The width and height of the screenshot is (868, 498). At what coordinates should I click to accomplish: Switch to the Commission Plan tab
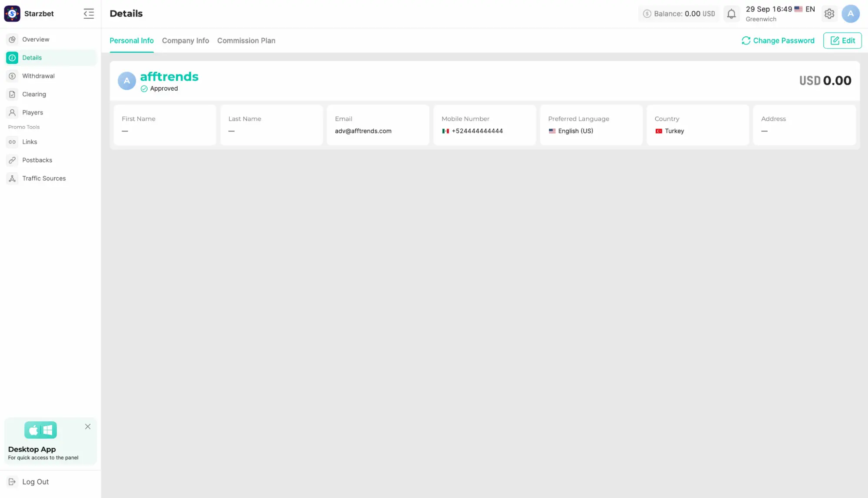(246, 41)
